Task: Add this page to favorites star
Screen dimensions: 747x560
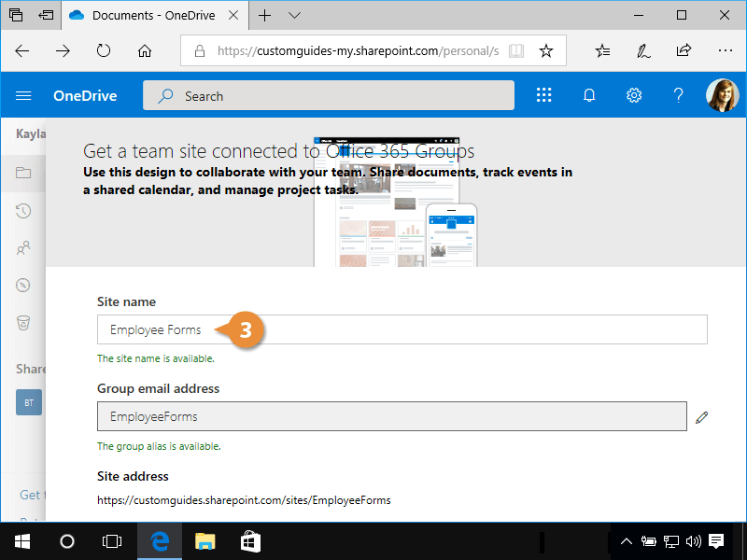Action: tap(546, 50)
